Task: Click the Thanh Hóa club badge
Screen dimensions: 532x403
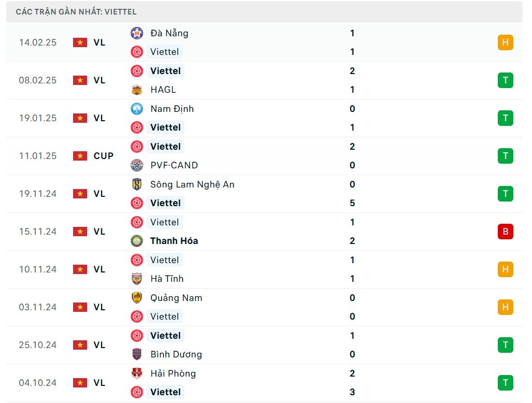Action: (x=137, y=241)
